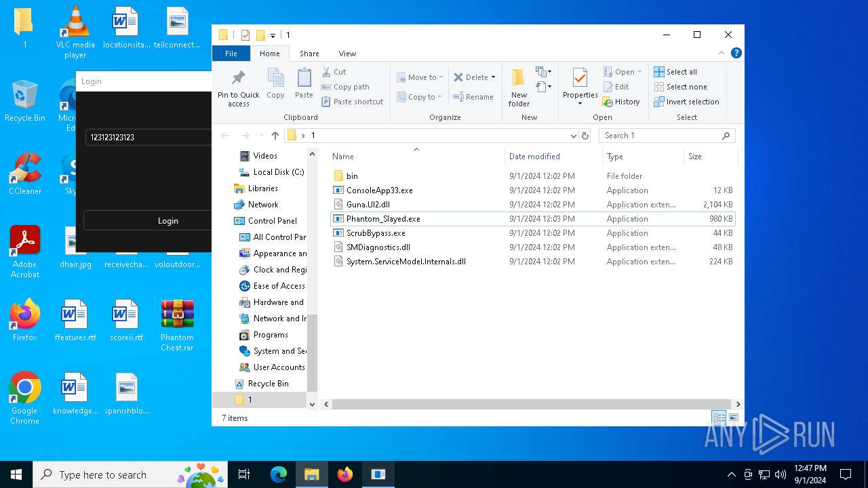The height and width of the screenshot is (488, 868).
Task: Select Phantom Cheat.rar on desktop
Action: (x=177, y=325)
